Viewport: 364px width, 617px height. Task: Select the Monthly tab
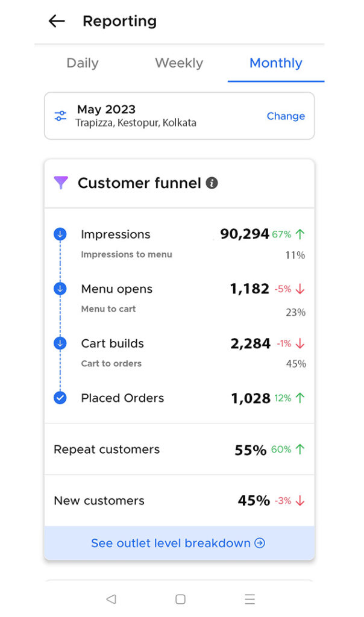275,63
